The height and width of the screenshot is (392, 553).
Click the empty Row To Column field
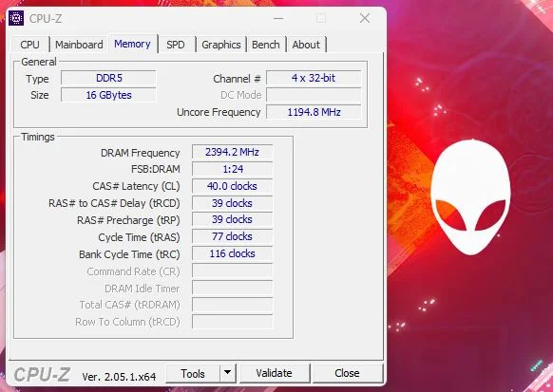[x=232, y=322]
